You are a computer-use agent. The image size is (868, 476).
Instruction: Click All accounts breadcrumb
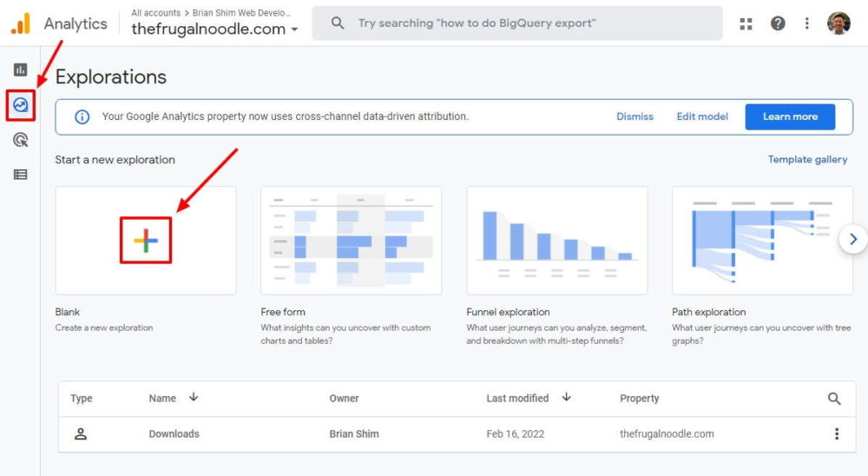coord(156,13)
